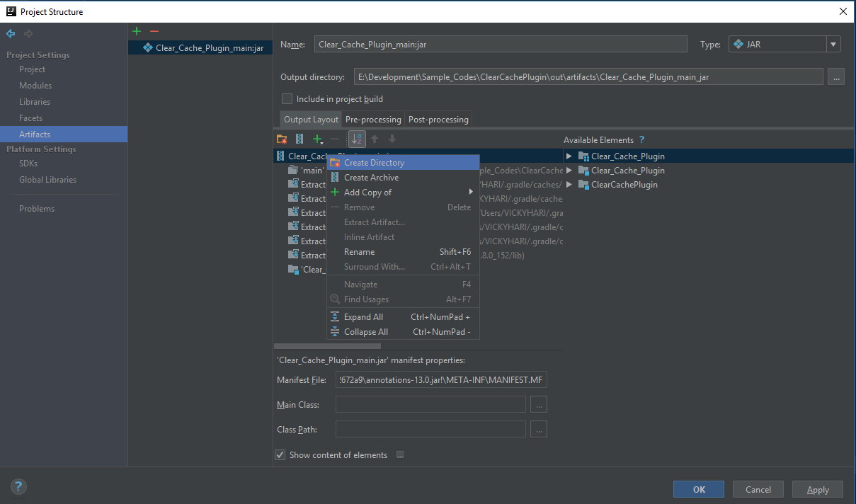Click the Create Archive toolbar icon

point(299,139)
